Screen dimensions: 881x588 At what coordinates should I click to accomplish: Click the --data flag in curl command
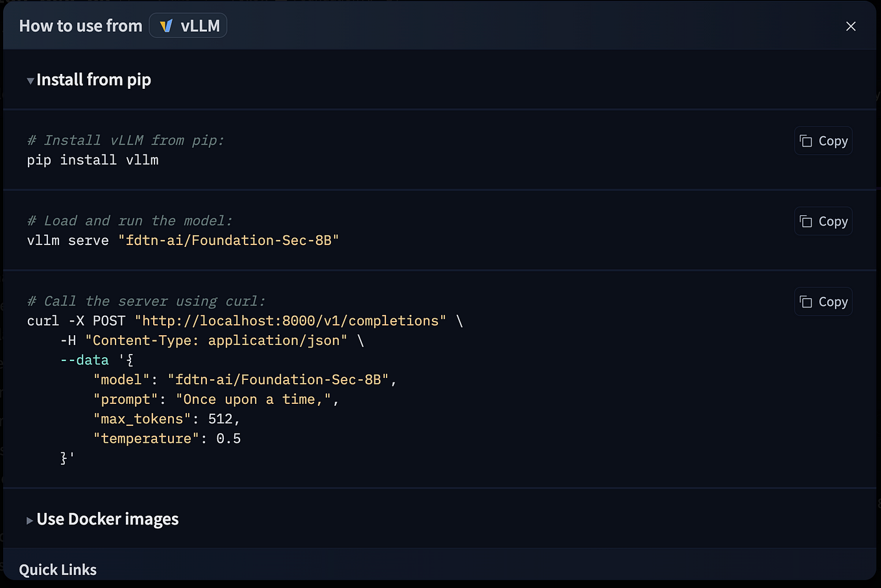coord(84,360)
